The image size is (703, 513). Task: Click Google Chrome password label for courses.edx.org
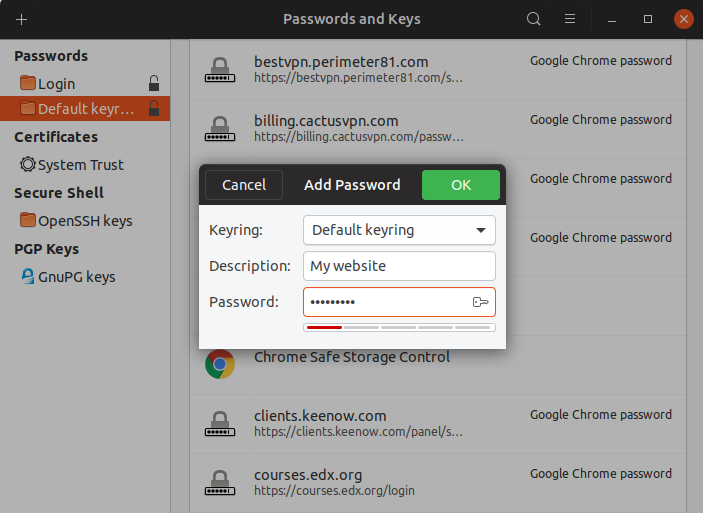coord(601,474)
